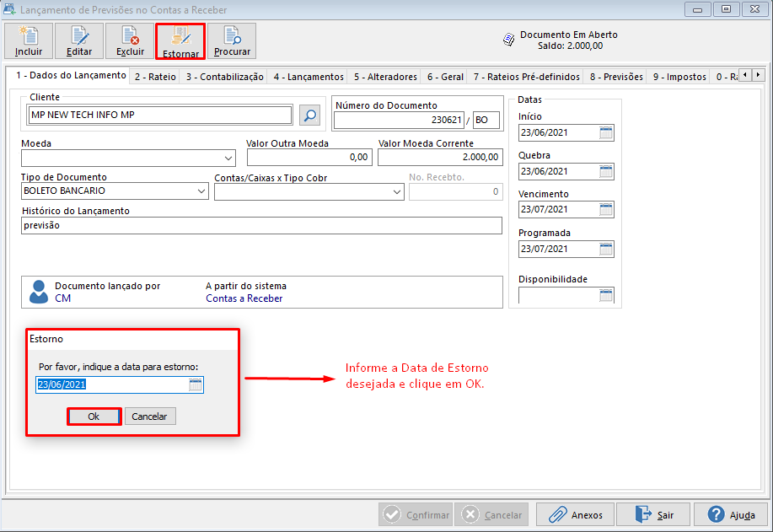Click the client search magnifier icon
The image size is (773, 532).
pyautogui.click(x=310, y=116)
